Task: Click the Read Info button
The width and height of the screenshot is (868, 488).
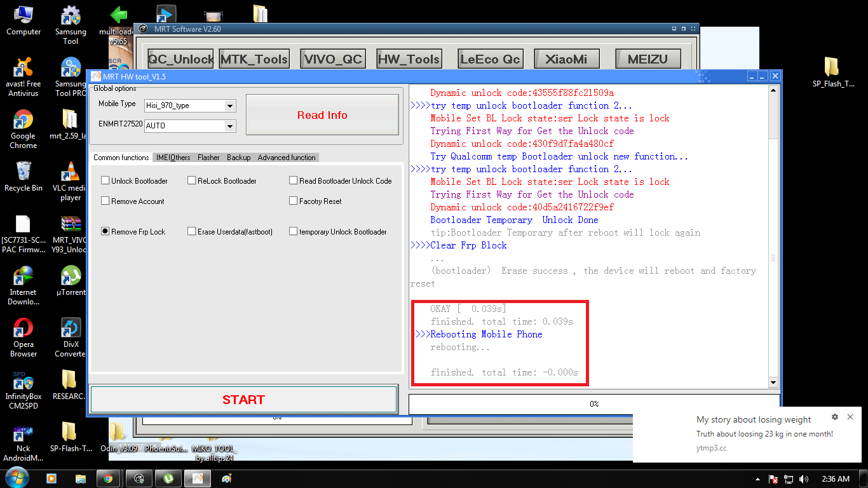Action: point(322,115)
